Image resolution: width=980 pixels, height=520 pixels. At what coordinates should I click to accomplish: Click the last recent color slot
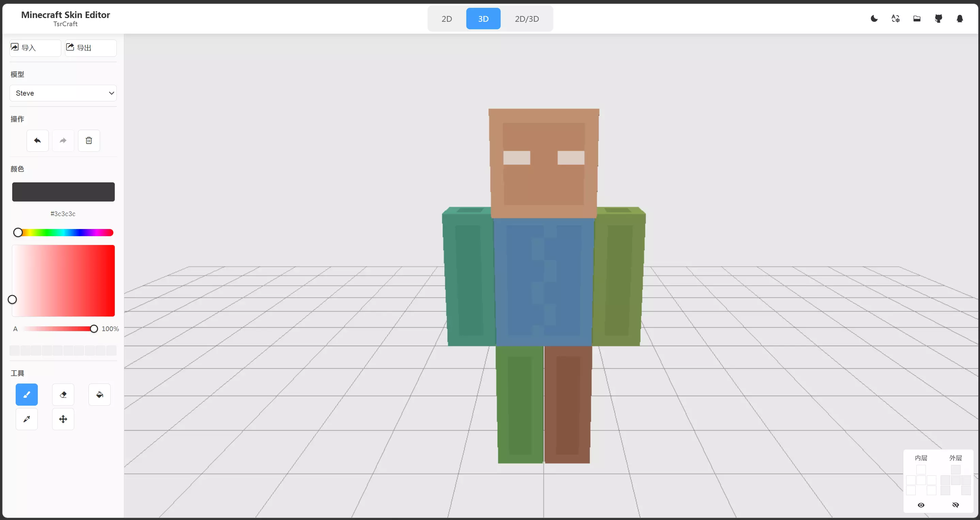pyautogui.click(x=111, y=350)
